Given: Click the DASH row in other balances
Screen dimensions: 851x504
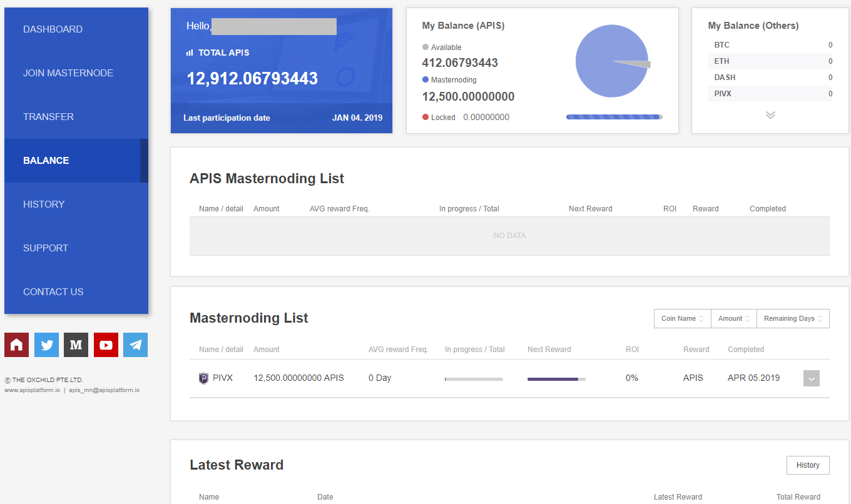Looking at the screenshot, I should 770,78.
